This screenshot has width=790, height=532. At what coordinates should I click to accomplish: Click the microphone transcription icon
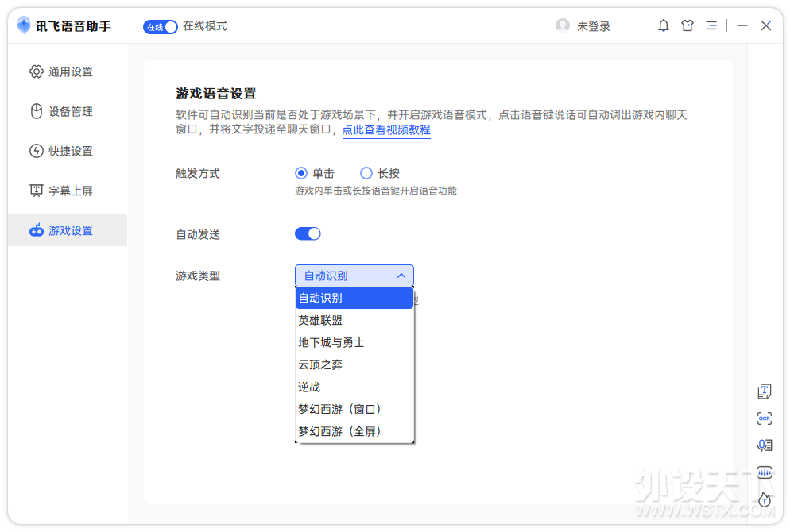(765, 445)
